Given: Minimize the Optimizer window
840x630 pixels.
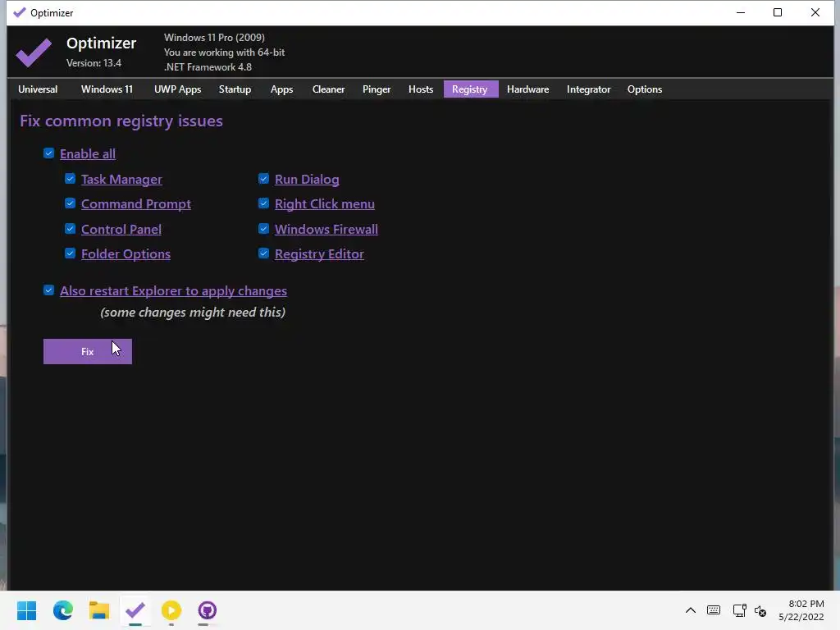Looking at the screenshot, I should click(741, 12).
